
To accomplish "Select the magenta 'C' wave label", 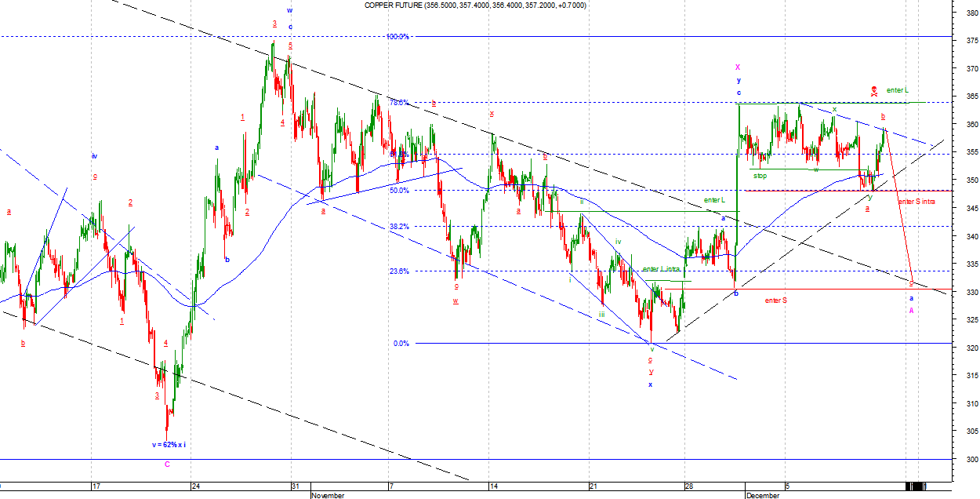I will click(167, 464).
